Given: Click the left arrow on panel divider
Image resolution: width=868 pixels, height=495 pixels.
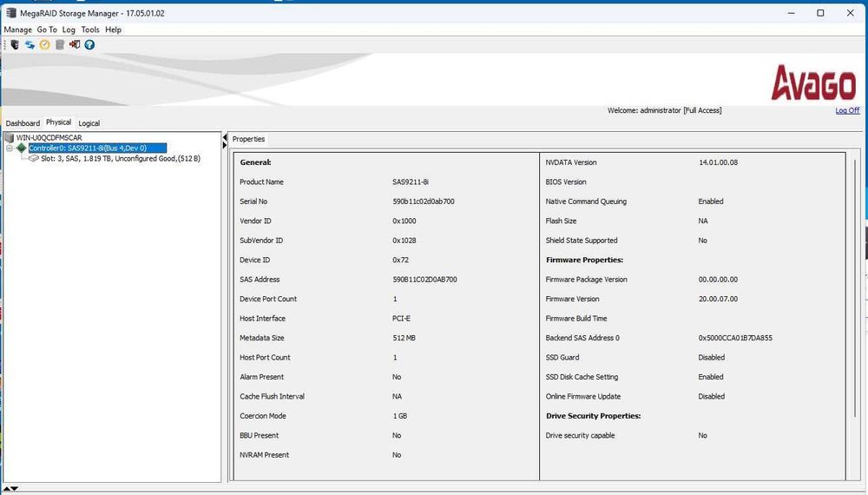Looking at the screenshot, I should [x=225, y=137].
